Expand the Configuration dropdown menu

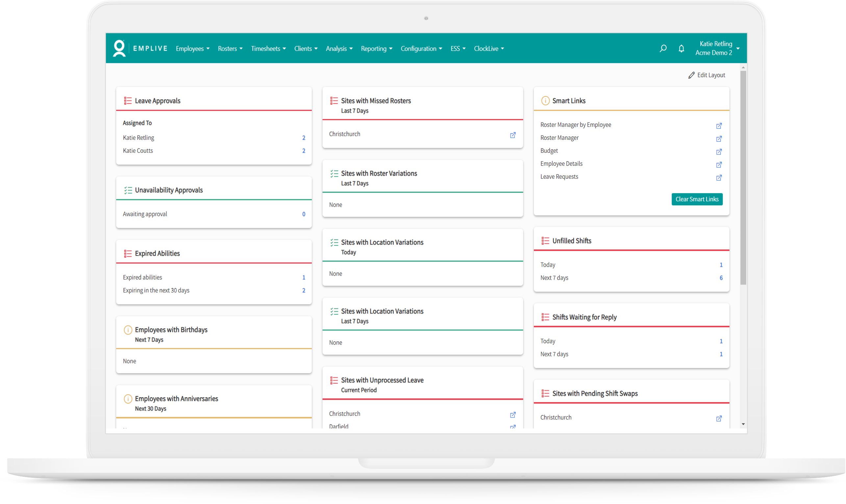421,49
